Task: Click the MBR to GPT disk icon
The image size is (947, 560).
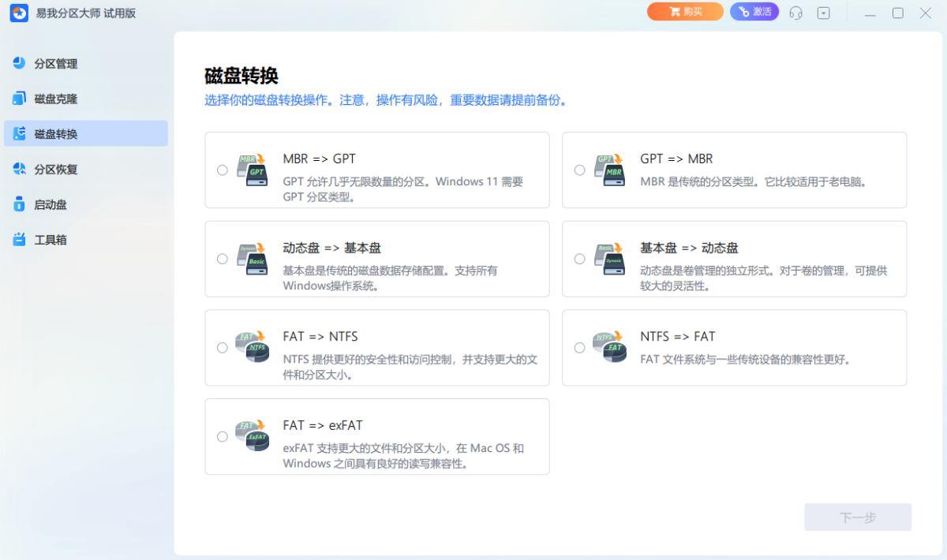Action: pyautogui.click(x=253, y=170)
